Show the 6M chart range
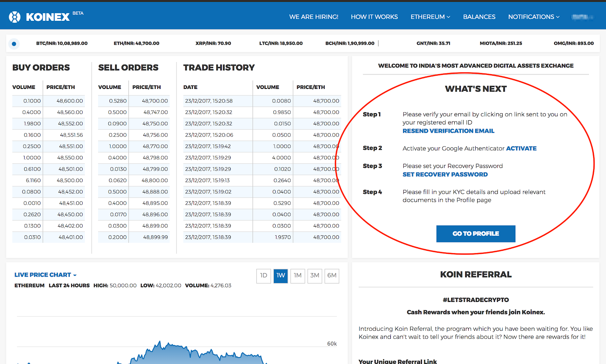The width and height of the screenshot is (606, 364). pos(332,275)
